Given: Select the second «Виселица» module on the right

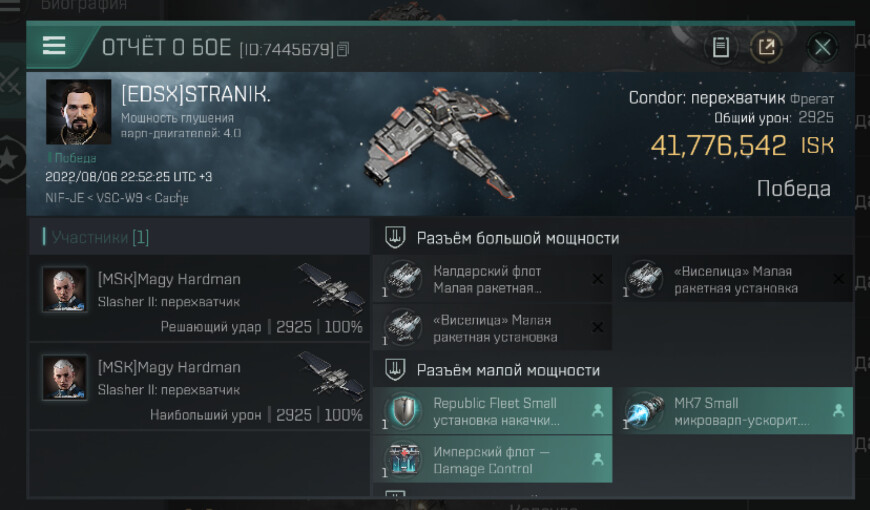Looking at the screenshot, I should [x=736, y=279].
